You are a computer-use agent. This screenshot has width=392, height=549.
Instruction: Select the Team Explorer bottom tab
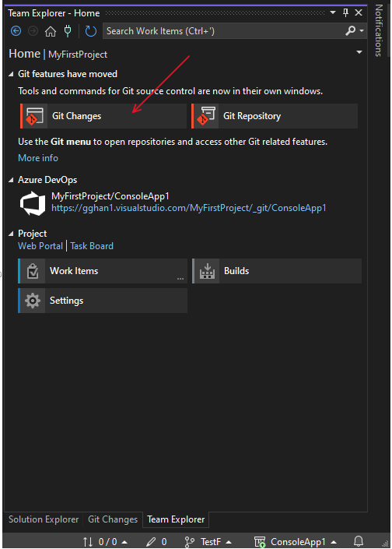176,519
